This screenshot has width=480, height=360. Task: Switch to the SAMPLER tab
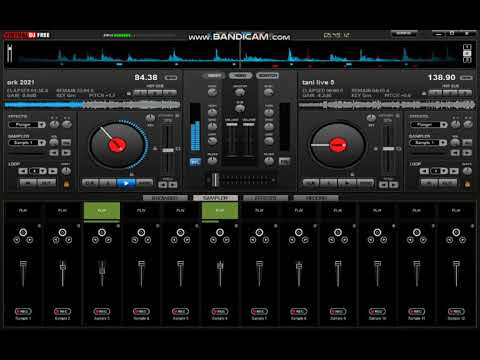[x=215, y=198]
